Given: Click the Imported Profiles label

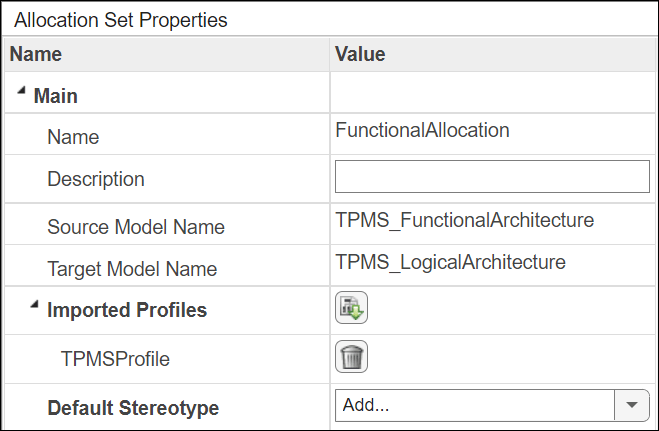Looking at the screenshot, I should coord(127,310).
